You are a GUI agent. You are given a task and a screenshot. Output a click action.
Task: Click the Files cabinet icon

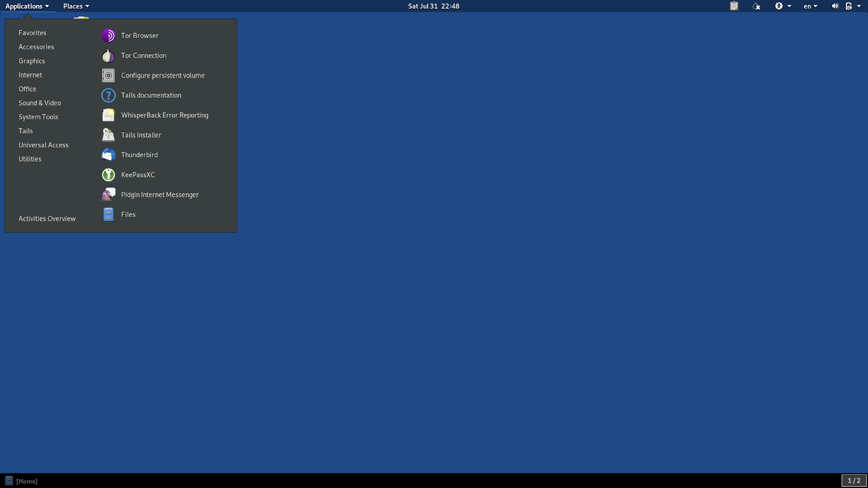(108, 215)
